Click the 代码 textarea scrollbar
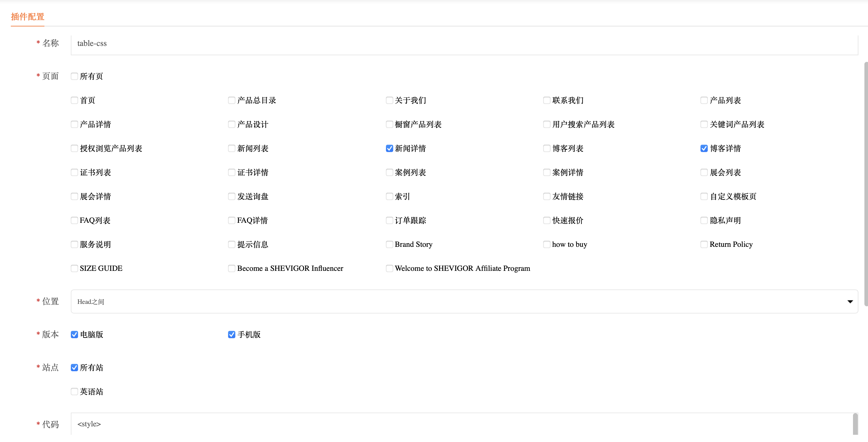This screenshot has height=442, width=868. tap(855, 424)
